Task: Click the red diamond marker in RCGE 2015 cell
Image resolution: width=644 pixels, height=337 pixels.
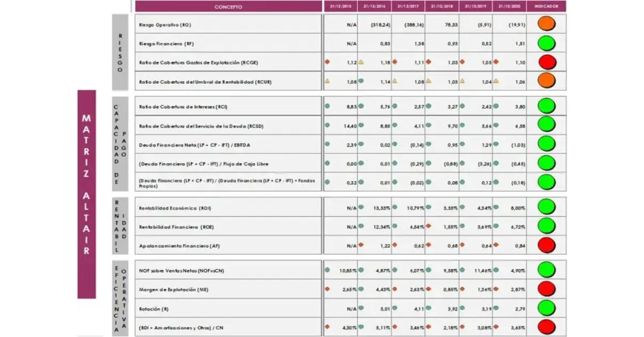Action: [x=327, y=62]
